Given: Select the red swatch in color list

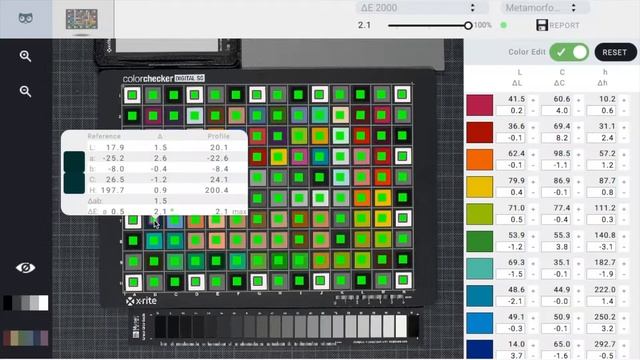Looking at the screenshot, I should coord(480,132).
